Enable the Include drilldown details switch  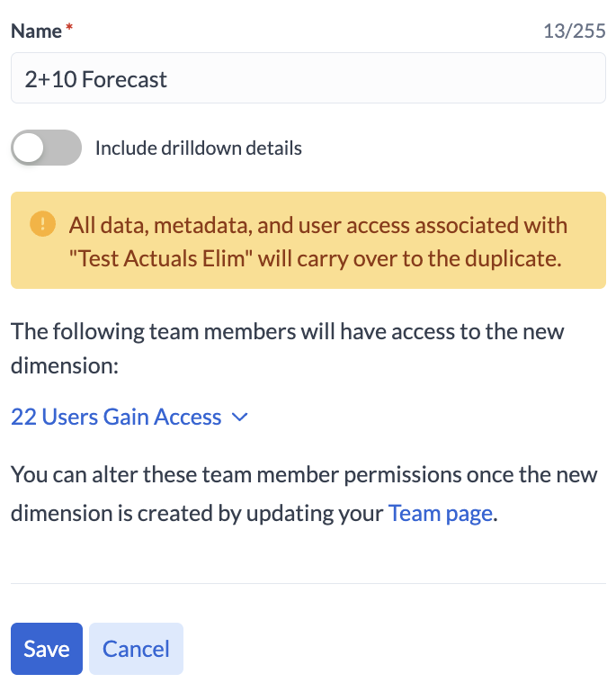(x=46, y=148)
